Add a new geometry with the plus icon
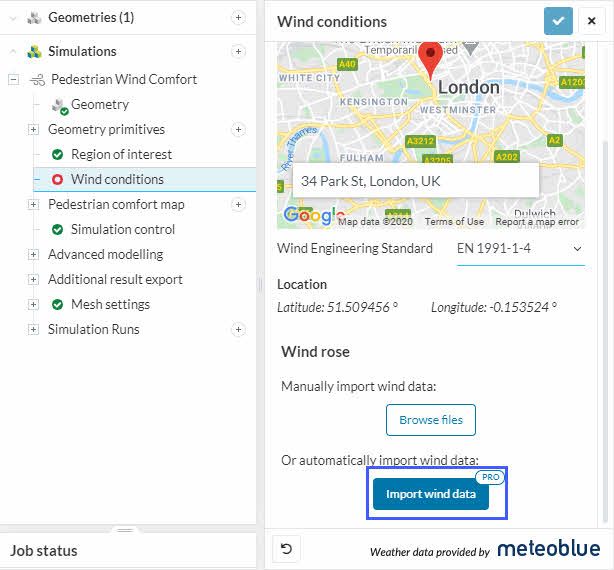Viewport: 614px width, 570px height. [x=238, y=18]
